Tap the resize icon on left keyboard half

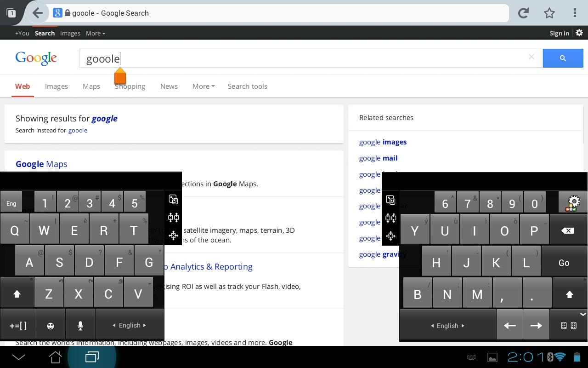(x=173, y=199)
